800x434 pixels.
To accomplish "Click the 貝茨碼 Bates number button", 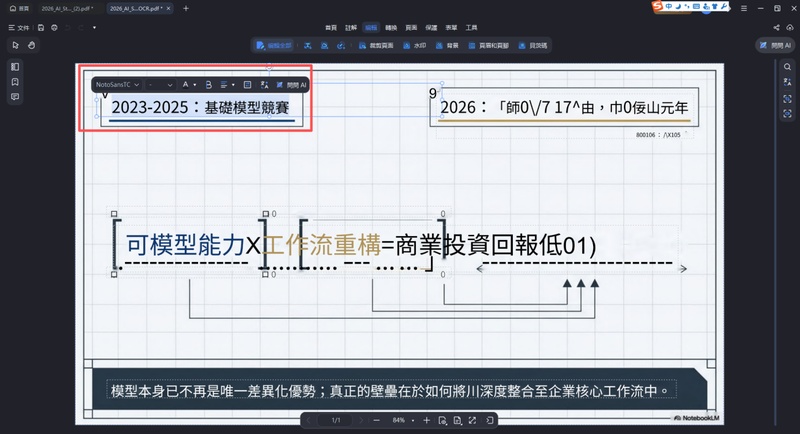I will coord(533,45).
